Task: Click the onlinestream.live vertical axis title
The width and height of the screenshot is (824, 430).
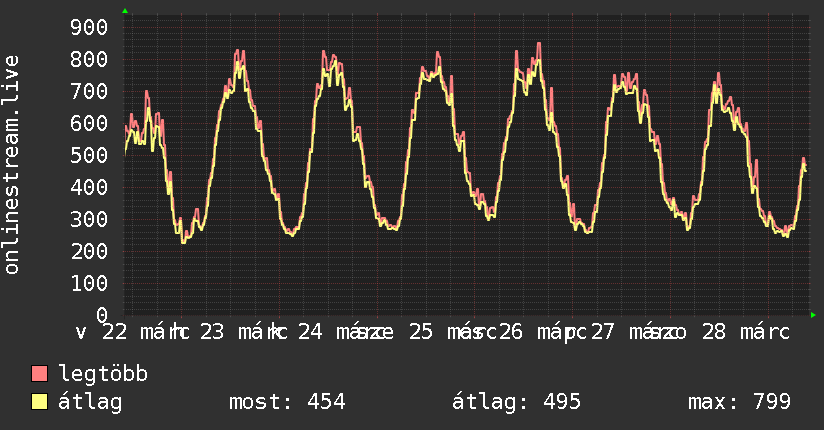Action: [x=12, y=165]
